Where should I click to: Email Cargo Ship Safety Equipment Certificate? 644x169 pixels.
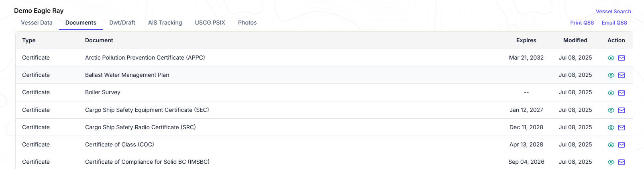click(622, 110)
